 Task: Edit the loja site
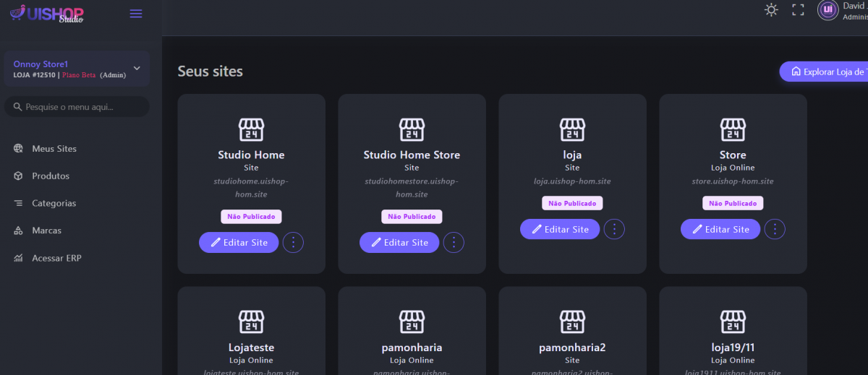[x=560, y=229]
